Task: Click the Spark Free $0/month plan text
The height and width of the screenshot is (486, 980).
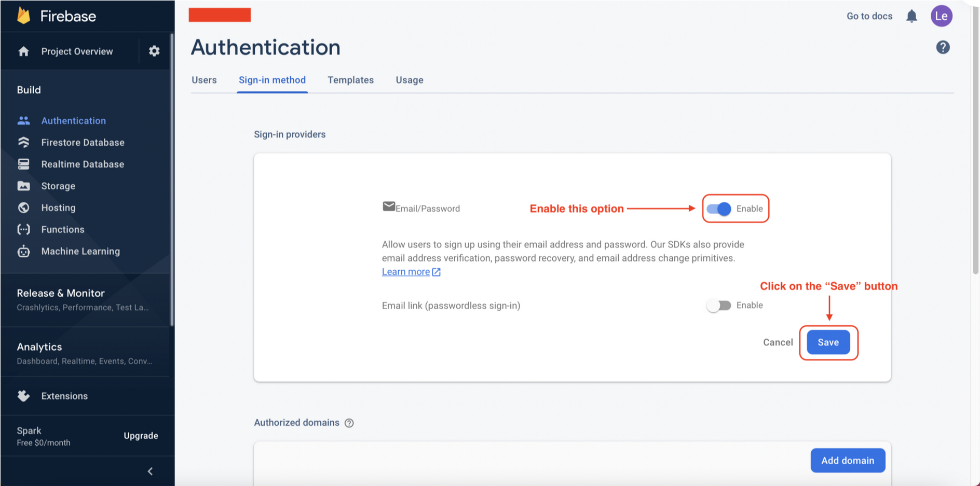Action: click(44, 436)
